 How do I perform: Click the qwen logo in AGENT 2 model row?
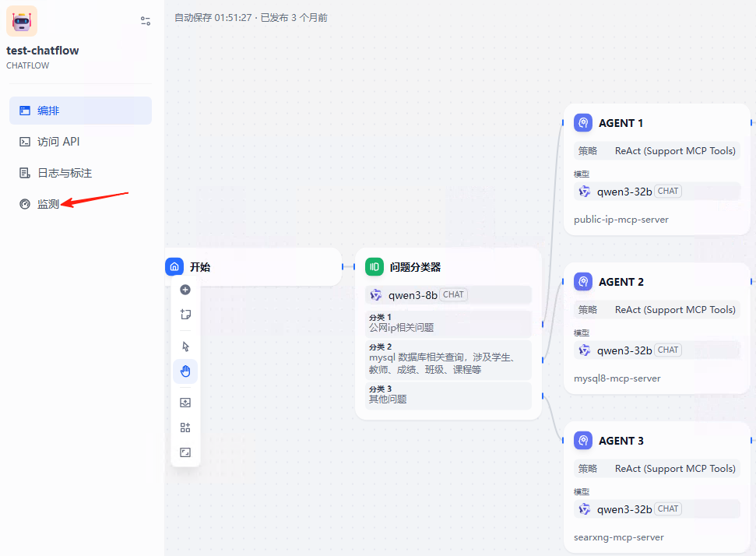[x=585, y=350]
